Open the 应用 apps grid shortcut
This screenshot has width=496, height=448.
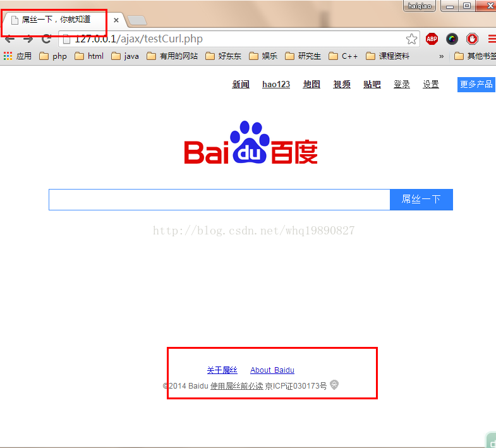tap(18, 56)
